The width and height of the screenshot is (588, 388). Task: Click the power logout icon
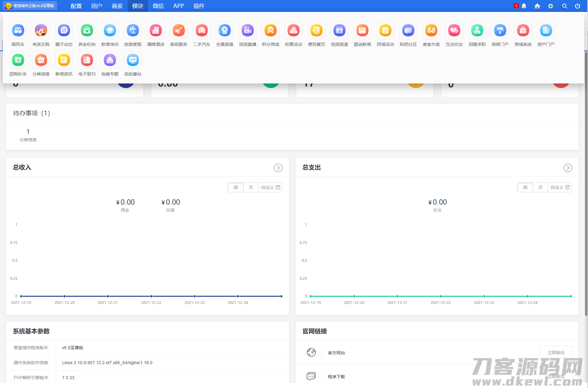577,6
